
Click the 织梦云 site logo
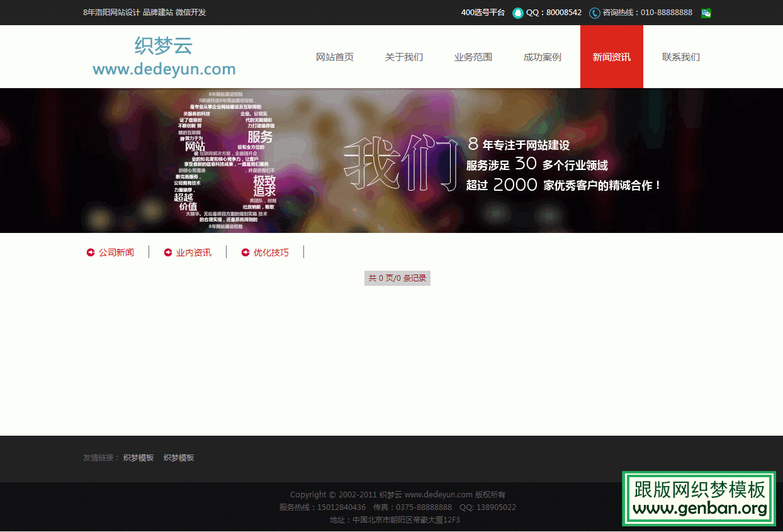(x=164, y=57)
